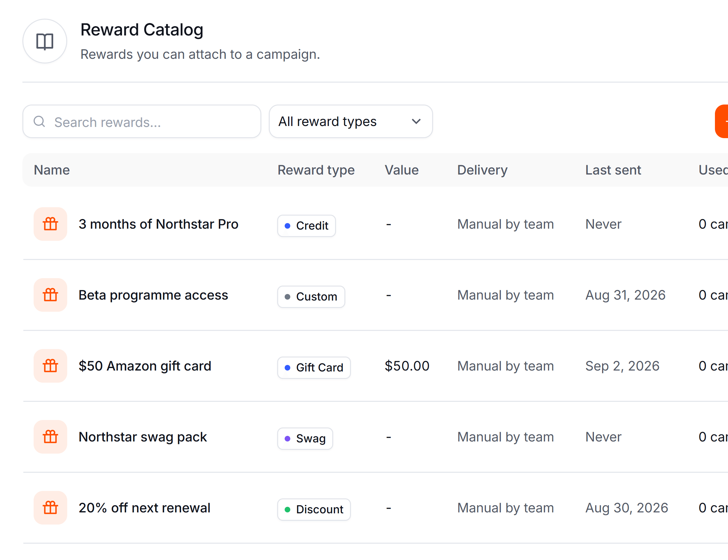The image size is (728, 560).
Task: Open the Northstar swag pack reward
Action: 143,437
